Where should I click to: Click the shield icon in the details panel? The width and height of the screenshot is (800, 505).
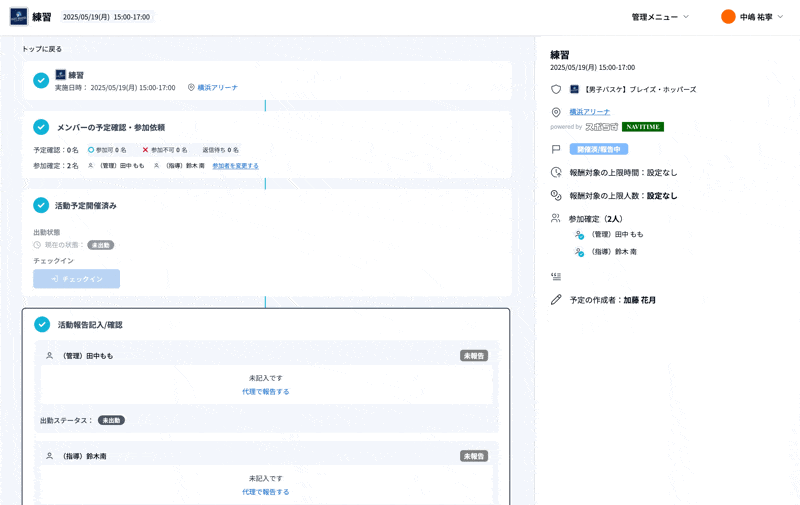point(556,89)
